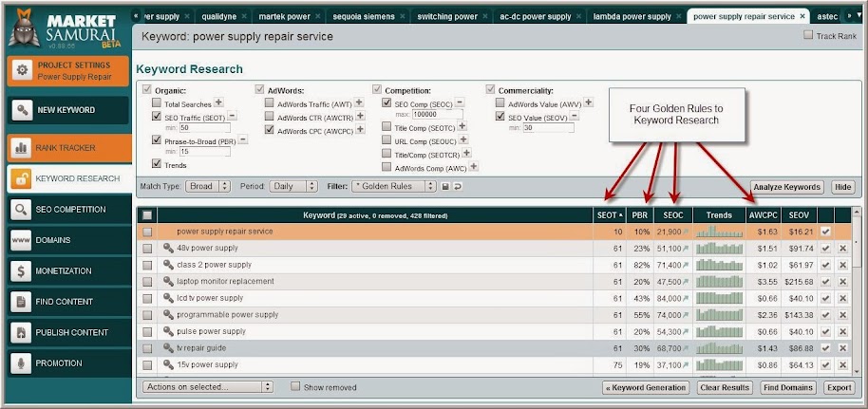Click Analyze Keywords button
The width and height of the screenshot is (868, 409).
tap(787, 187)
